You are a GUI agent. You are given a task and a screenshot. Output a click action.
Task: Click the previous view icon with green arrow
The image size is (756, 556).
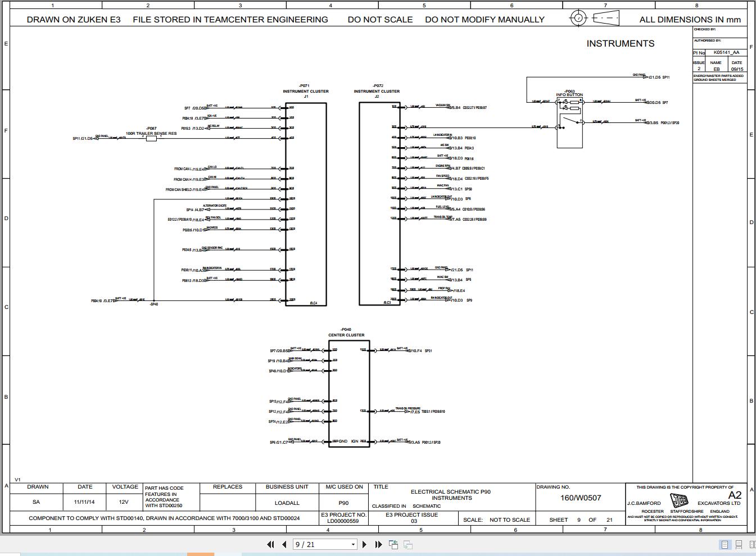[393, 544]
